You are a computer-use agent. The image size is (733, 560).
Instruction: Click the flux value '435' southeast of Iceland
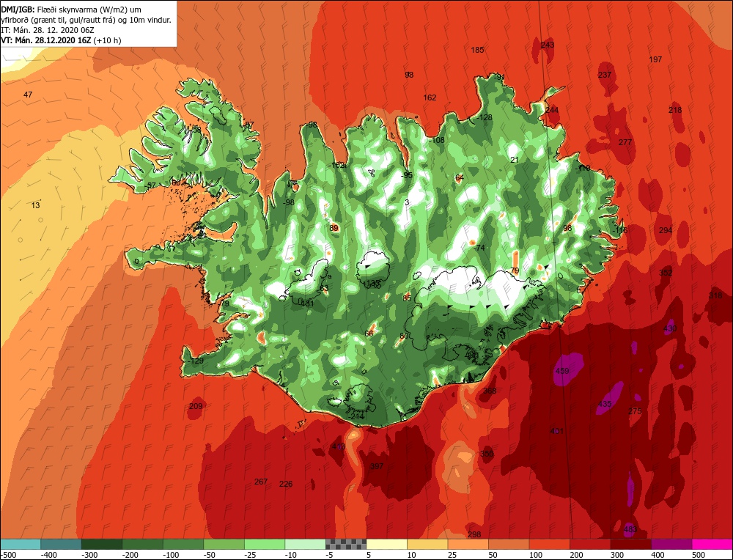point(605,404)
